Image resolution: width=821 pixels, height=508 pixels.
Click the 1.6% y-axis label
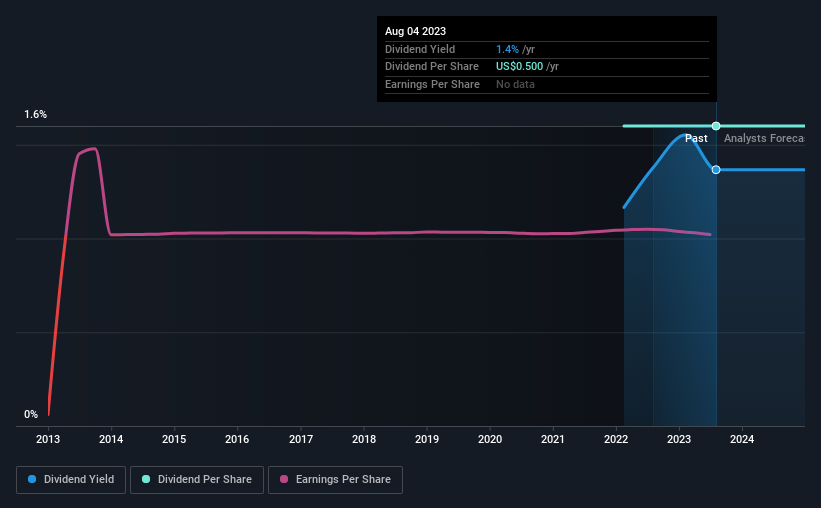pyautogui.click(x=36, y=114)
